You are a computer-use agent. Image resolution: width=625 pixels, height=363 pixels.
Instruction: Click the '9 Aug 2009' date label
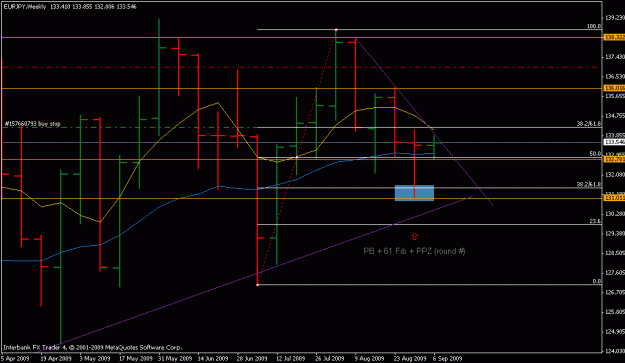pos(369,358)
